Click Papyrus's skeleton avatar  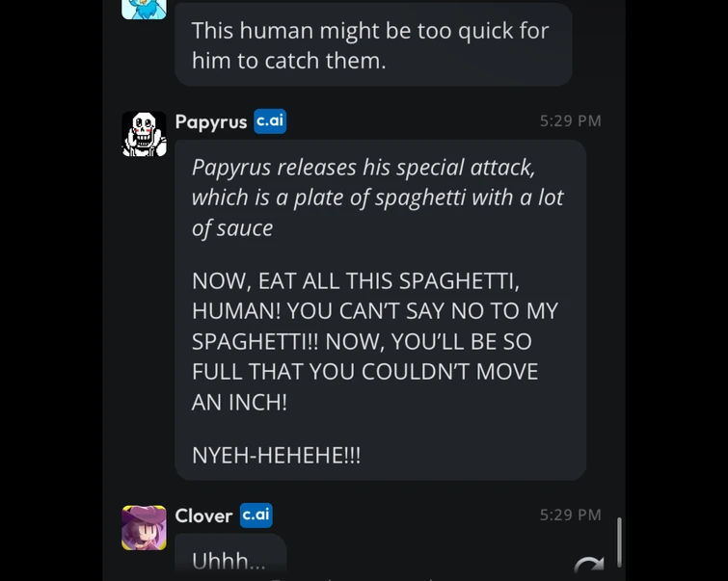[144, 134]
